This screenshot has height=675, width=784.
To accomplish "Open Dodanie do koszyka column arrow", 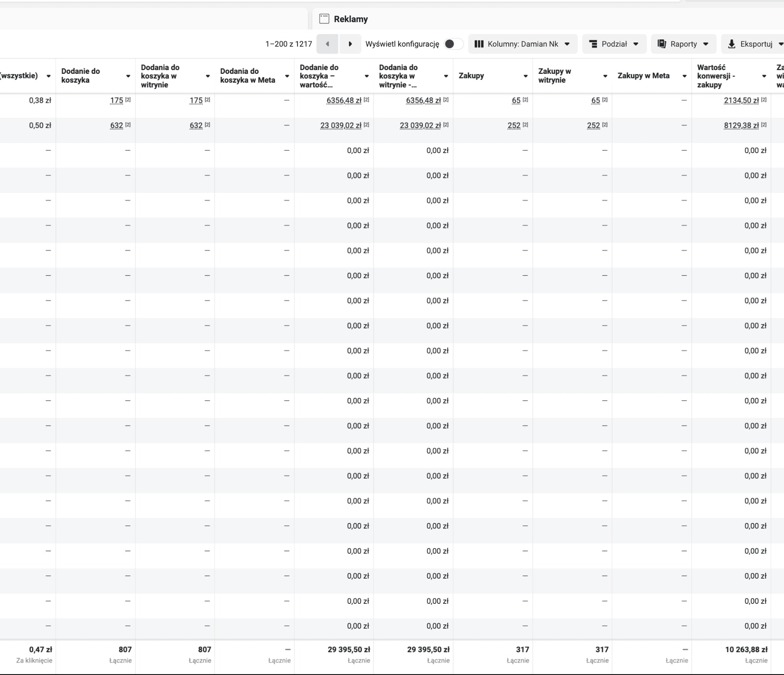I will [128, 76].
